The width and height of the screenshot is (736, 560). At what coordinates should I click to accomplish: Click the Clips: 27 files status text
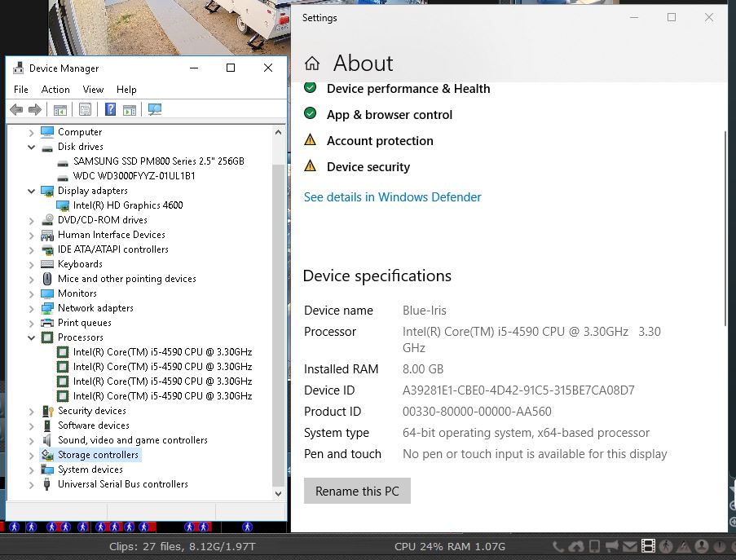point(183,546)
